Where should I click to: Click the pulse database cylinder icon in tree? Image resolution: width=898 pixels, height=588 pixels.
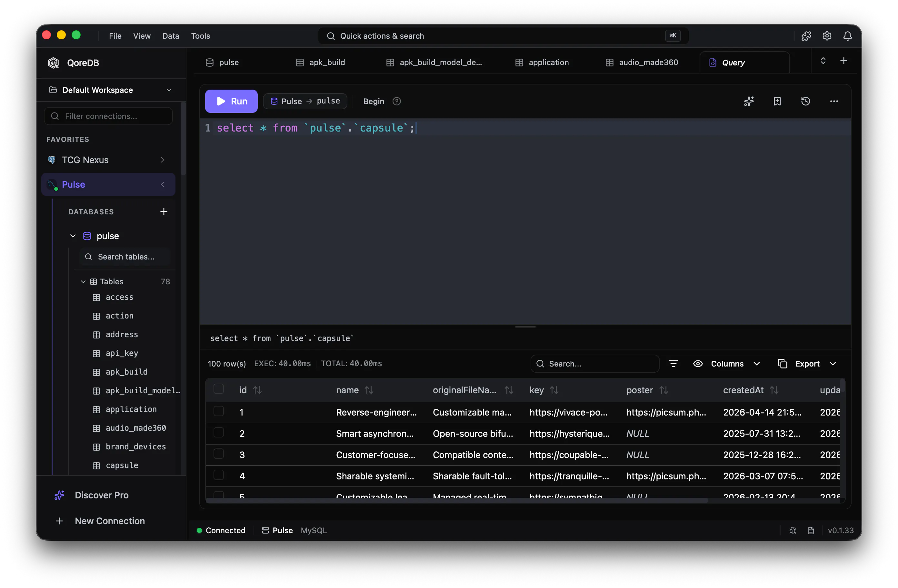(87, 236)
